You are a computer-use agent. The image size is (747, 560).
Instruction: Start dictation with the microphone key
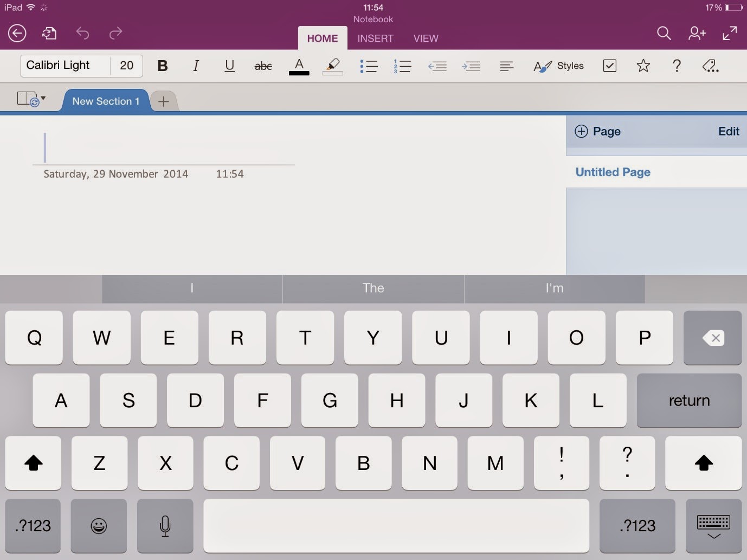[165, 526]
